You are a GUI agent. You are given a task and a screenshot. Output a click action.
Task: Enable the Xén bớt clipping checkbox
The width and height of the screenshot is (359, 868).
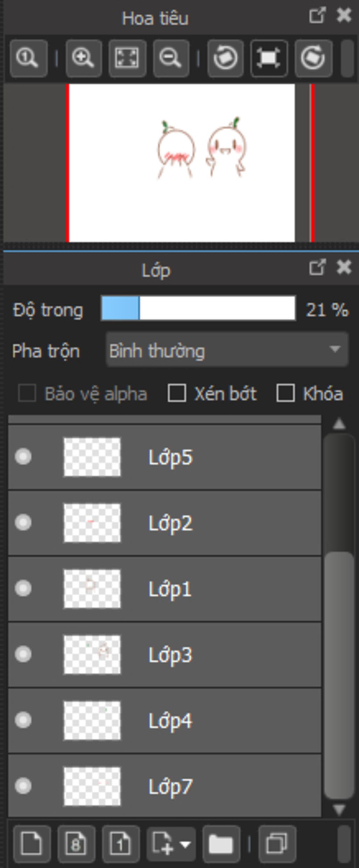click(x=177, y=393)
